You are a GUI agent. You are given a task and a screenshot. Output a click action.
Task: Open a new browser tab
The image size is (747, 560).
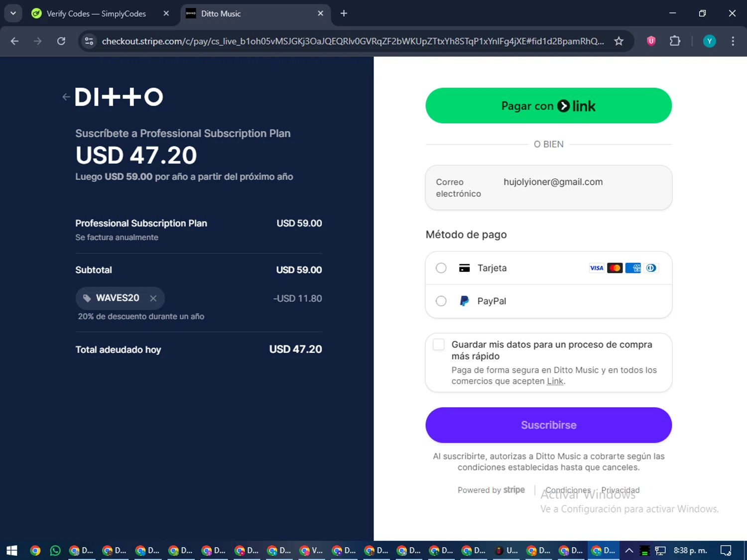point(344,13)
